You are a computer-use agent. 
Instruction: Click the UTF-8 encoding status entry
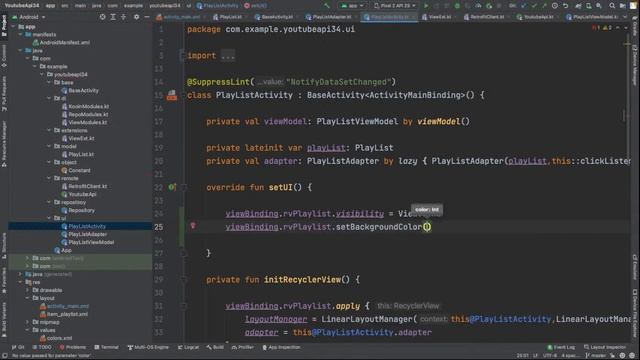pyautogui.click(x=550, y=356)
